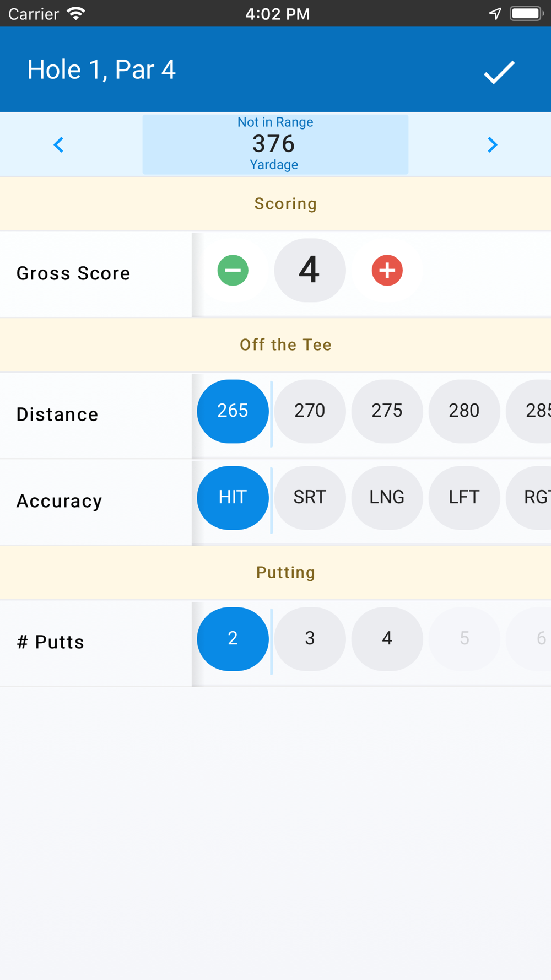Select SRT accuracy option
Screen dimensions: 551x980
pos(310,498)
